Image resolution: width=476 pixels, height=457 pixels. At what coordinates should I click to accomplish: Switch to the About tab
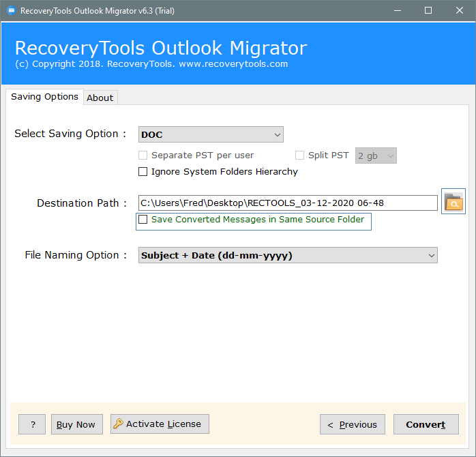coord(100,98)
